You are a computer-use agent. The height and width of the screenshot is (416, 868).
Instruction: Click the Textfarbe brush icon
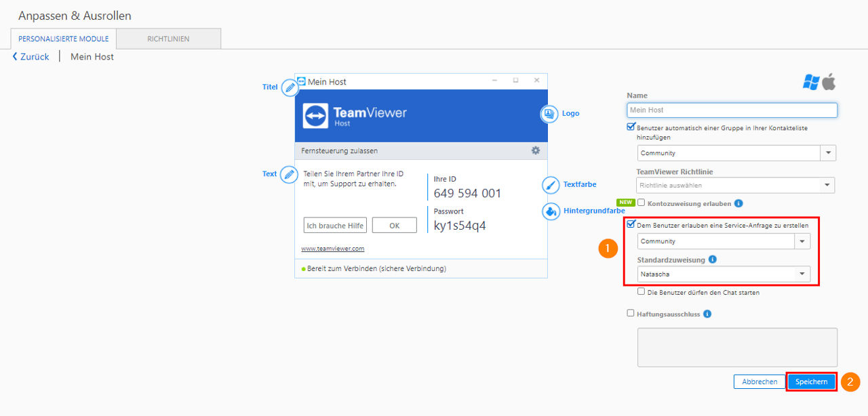tap(551, 184)
